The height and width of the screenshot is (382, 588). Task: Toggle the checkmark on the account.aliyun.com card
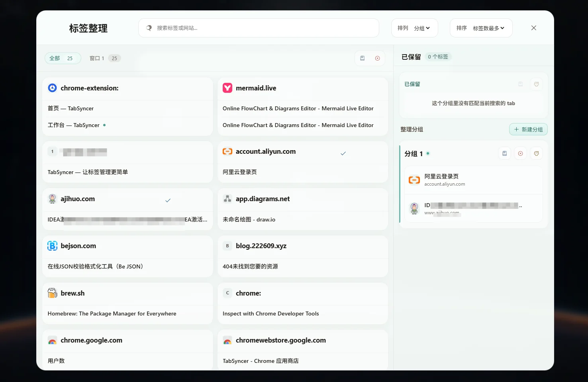[x=343, y=153]
